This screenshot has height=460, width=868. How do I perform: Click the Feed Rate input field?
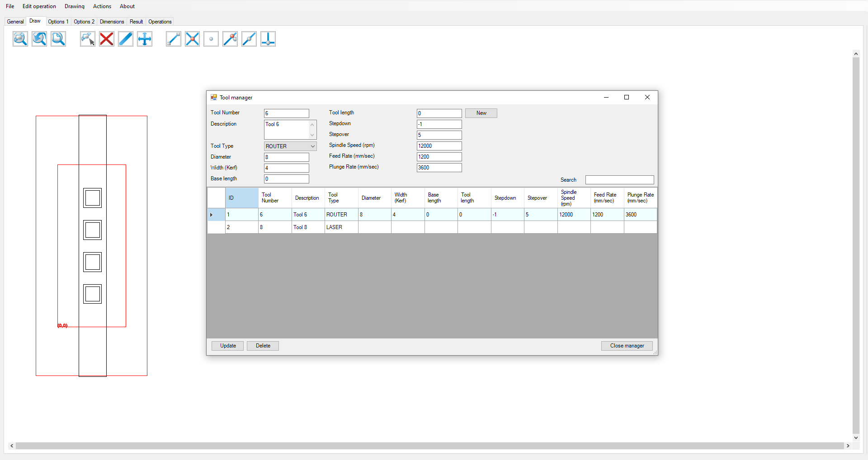(x=439, y=157)
